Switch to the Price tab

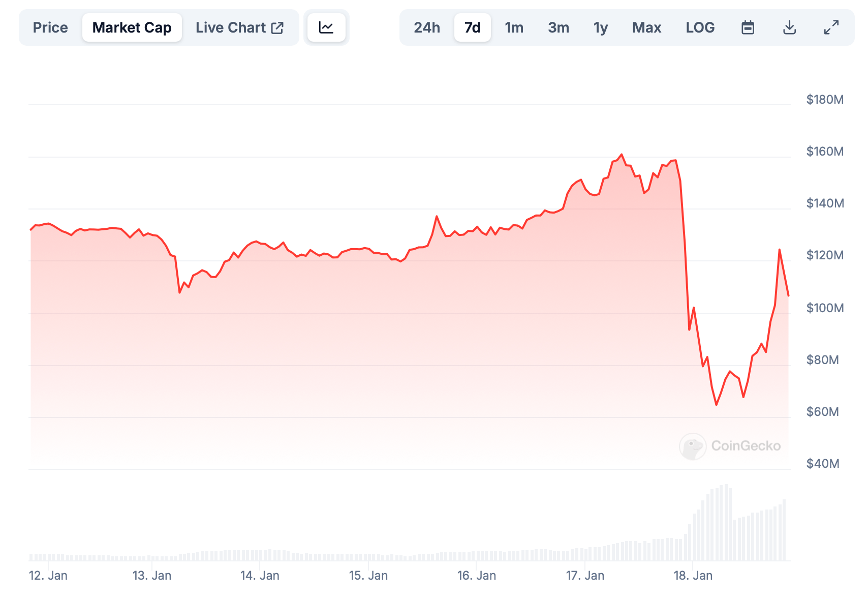(50, 27)
